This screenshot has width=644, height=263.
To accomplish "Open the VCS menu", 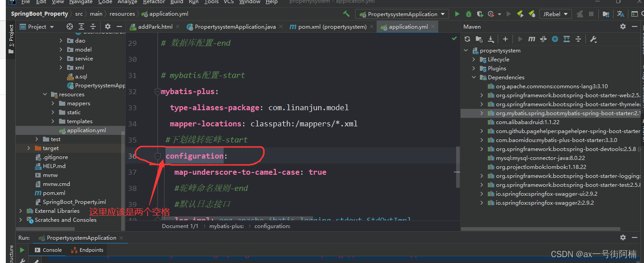I will (229, 2).
